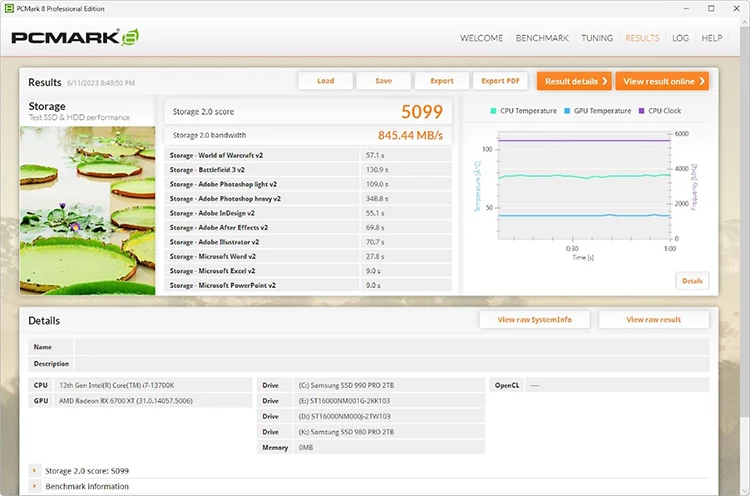The image size is (750, 496).
Task: Click the Samsung SSD 990 PRO 2TB drive
Action: [x=346, y=385]
